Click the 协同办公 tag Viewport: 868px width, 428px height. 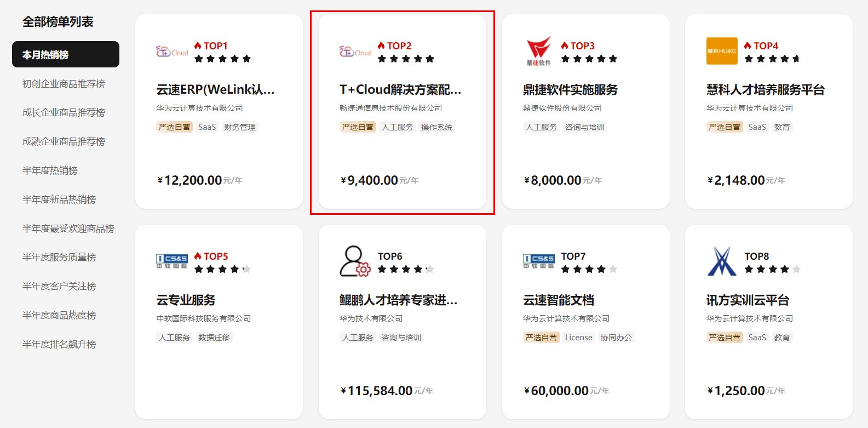pos(616,338)
